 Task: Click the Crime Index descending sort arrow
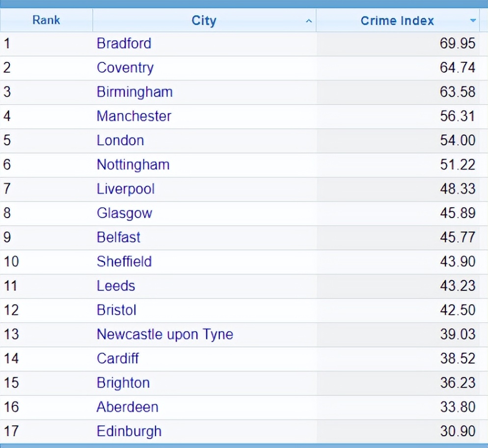473,21
